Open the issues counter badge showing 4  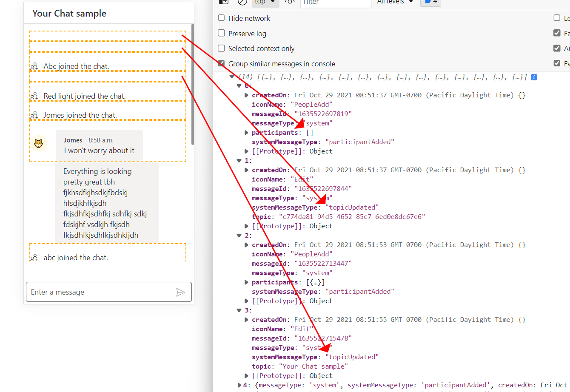coord(430,2)
